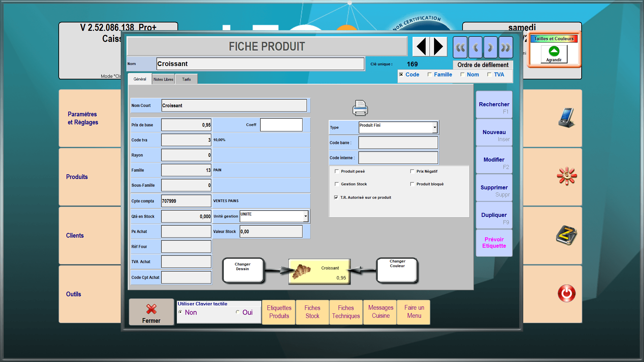Screen dimensions: 644x362
Task: Enable the Produit pesé checkbox
Action: (337, 171)
